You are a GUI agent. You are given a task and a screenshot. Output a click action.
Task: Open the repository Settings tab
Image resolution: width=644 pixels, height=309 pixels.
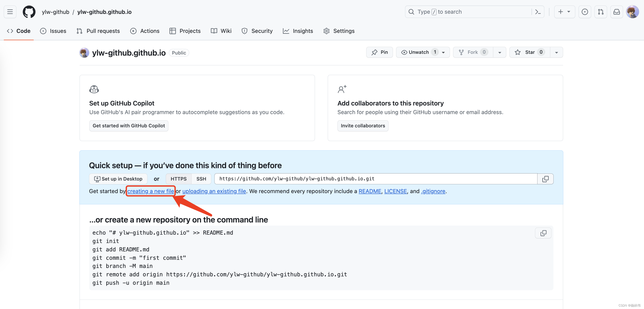coord(339,31)
